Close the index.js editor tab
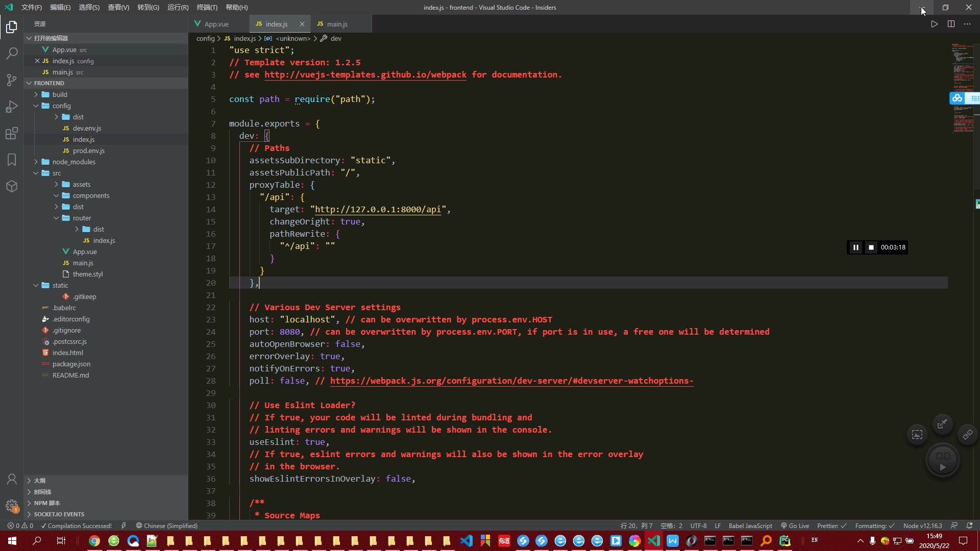Screen dimensions: 980x551 pos(302,24)
